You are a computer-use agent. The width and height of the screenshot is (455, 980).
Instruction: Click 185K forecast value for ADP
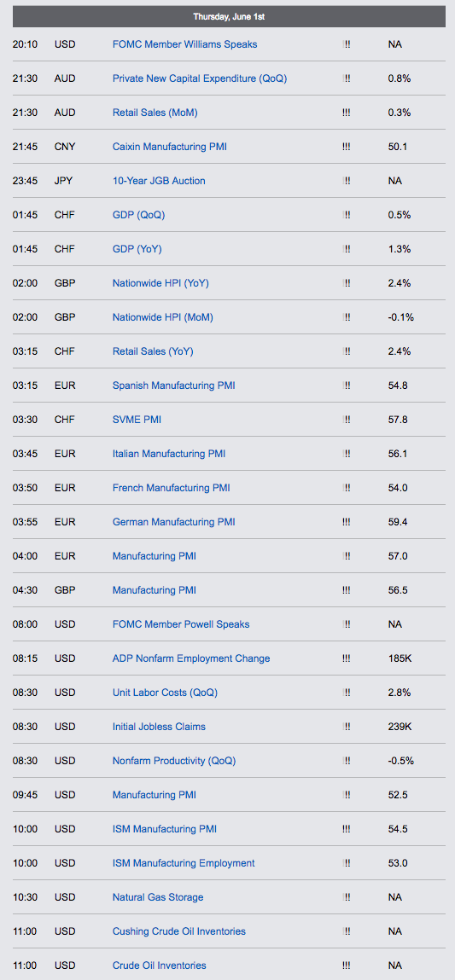(x=400, y=658)
